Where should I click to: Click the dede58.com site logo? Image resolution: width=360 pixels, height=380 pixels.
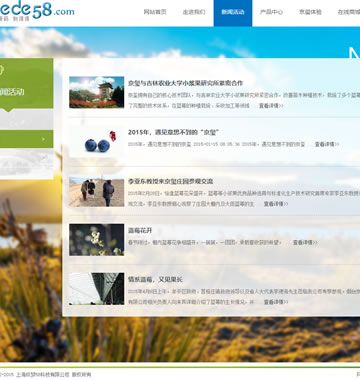pos(37,11)
